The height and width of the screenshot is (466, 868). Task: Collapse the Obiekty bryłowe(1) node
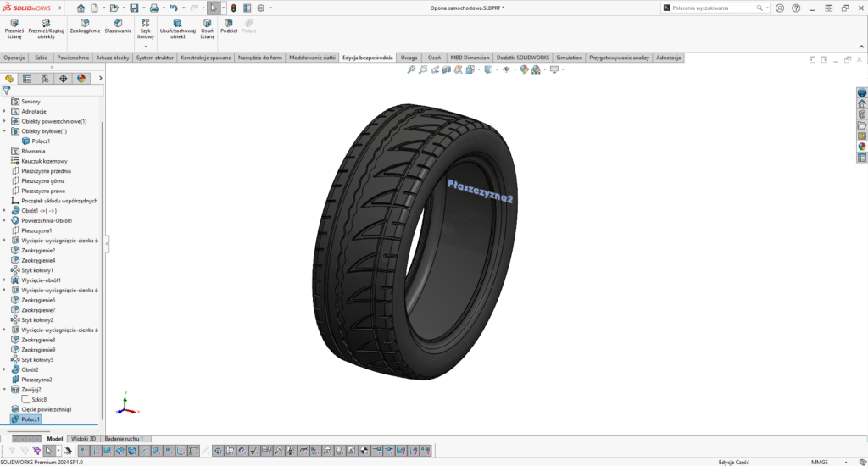pyautogui.click(x=4, y=131)
